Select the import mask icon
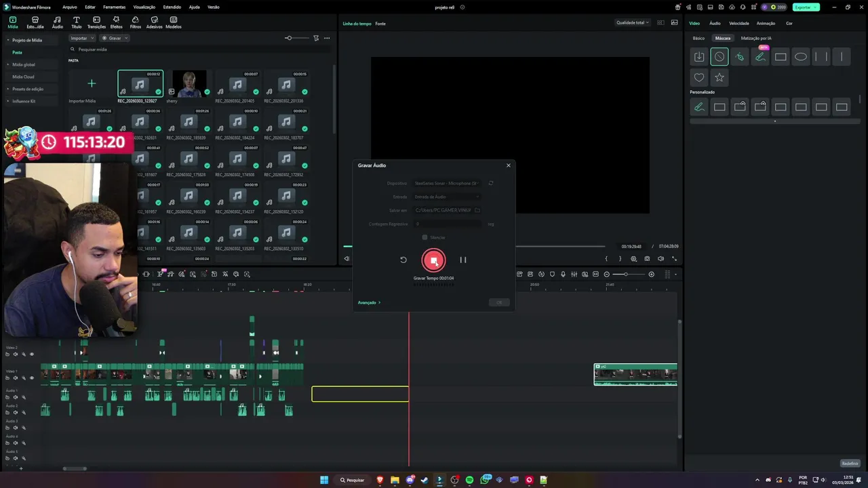Viewport: 868px width, 488px height. pyautogui.click(x=699, y=57)
